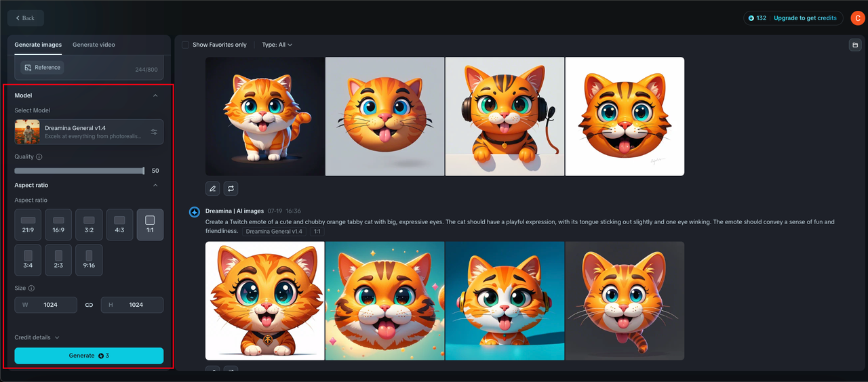Screen dimensions: 868x382
Task: Show the Quality info tooltip icon
Action: coord(39,157)
